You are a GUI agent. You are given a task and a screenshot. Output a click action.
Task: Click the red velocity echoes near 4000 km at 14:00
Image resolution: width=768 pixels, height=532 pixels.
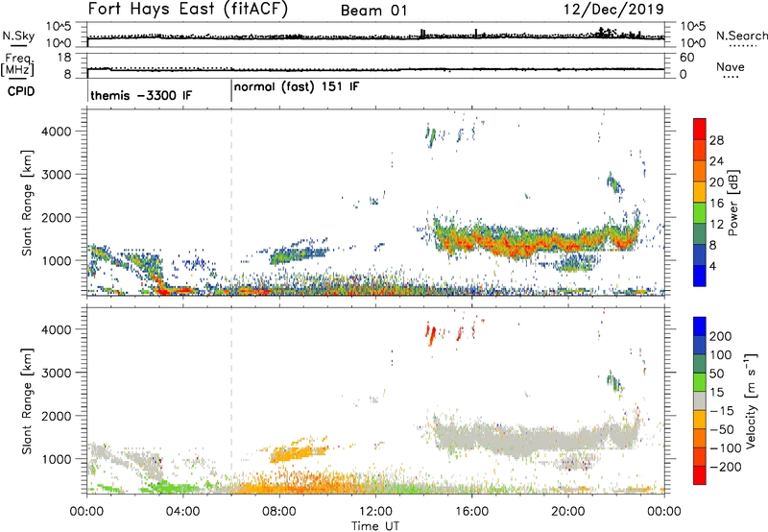(431, 334)
